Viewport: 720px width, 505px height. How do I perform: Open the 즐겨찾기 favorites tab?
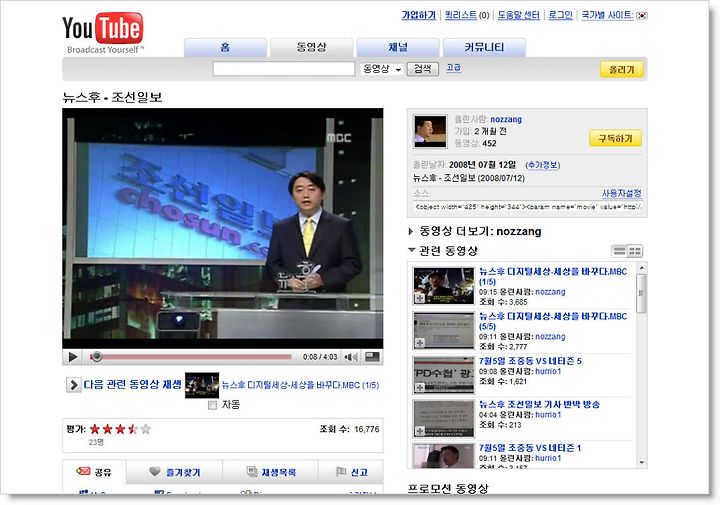coord(174,472)
